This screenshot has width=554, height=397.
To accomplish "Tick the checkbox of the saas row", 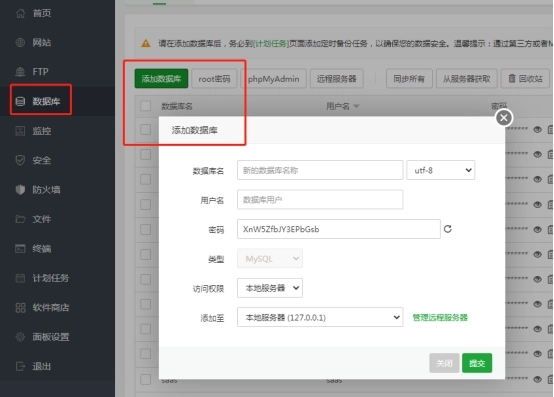I will [x=146, y=379].
